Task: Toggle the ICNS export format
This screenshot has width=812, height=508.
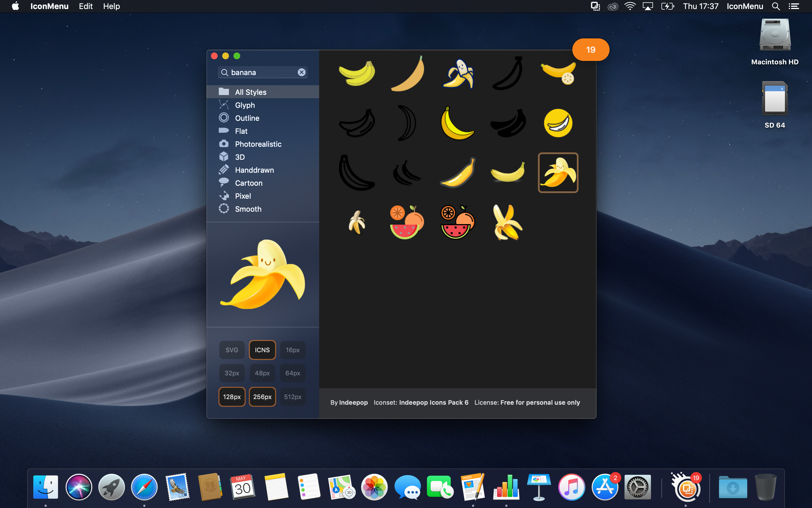Action: (x=262, y=350)
